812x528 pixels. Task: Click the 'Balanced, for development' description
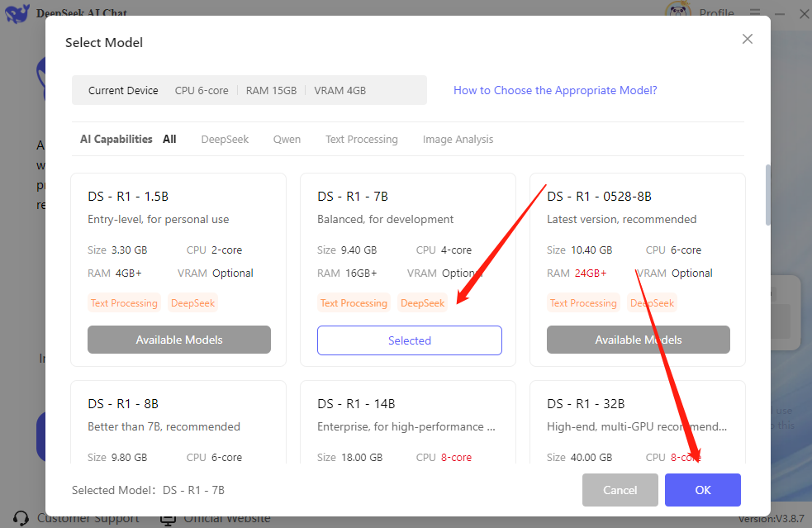385,219
